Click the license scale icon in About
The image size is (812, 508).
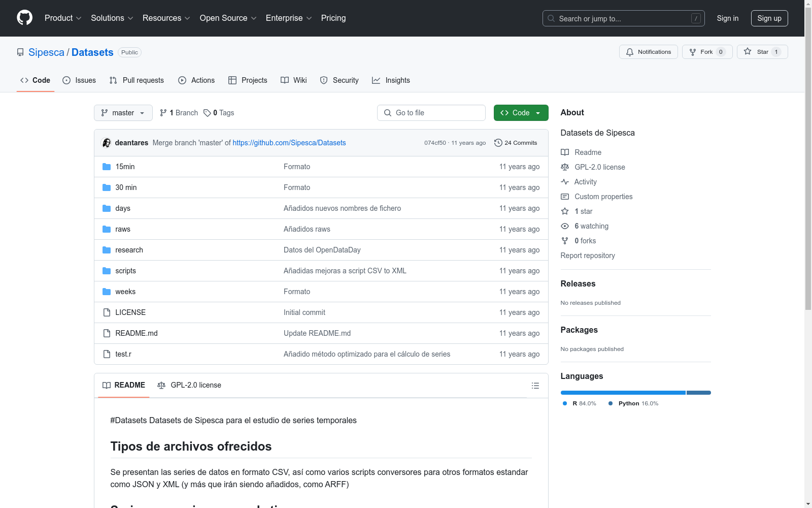[565, 167]
